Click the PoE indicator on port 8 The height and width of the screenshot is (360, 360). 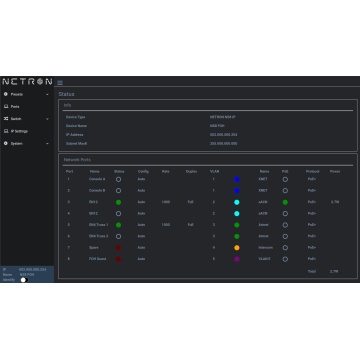tap(285, 259)
